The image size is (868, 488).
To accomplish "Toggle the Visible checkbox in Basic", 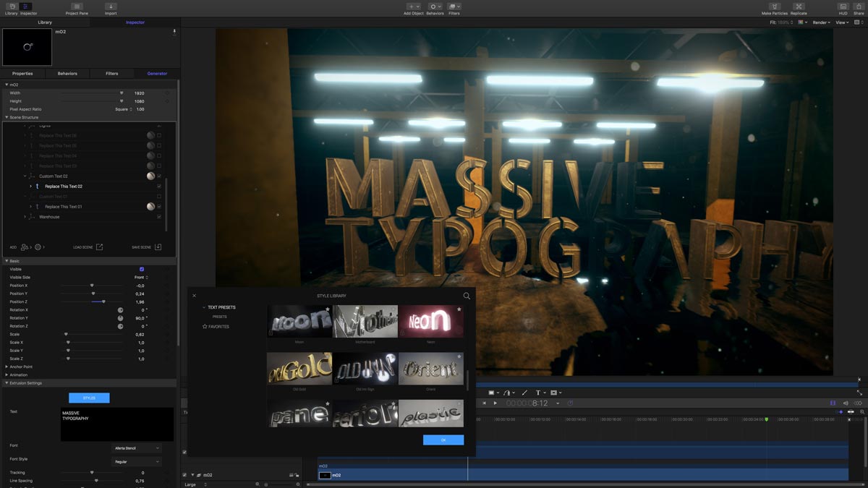I will pos(142,269).
